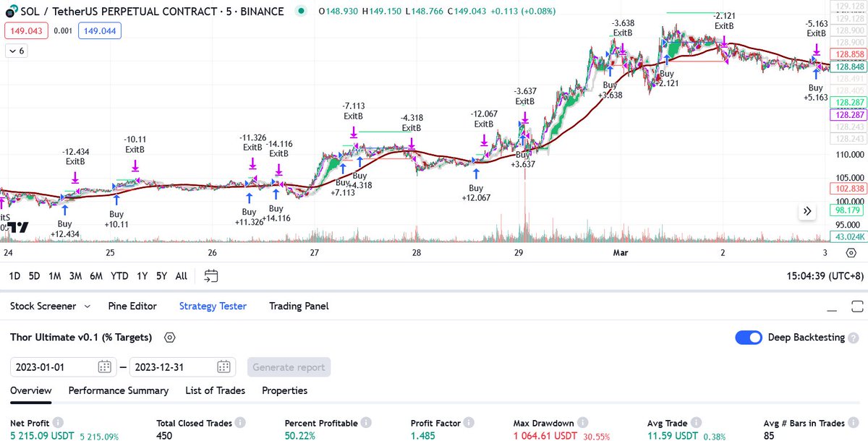Click the Buy +12.434 trade marker on chart
868x441 pixels.
64,221
